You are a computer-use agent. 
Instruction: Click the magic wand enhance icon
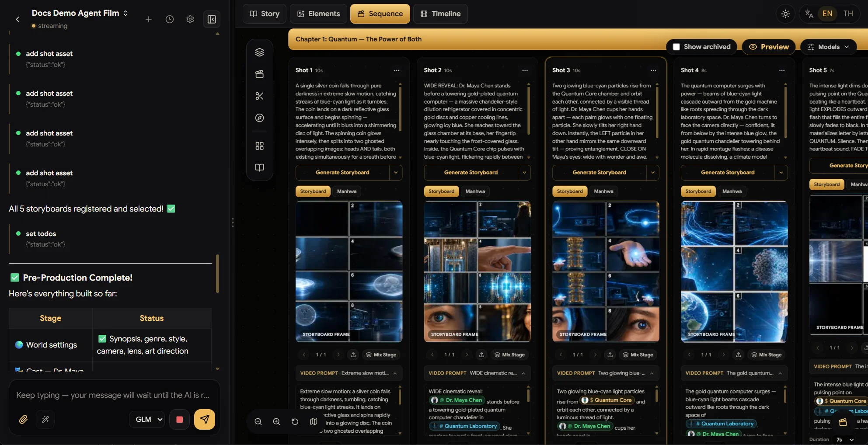pos(45,420)
